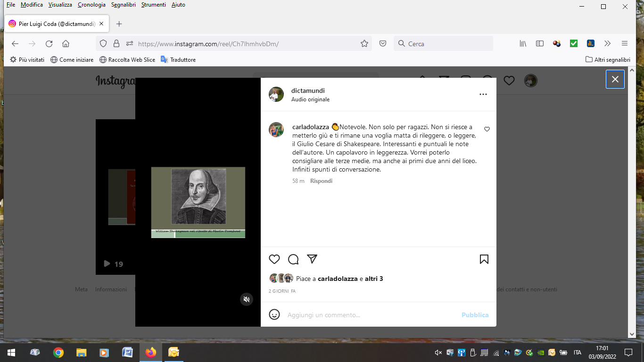Click Audio originale under the username
The height and width of the screenshot is (362, 644).
click(x=310, y=99)
